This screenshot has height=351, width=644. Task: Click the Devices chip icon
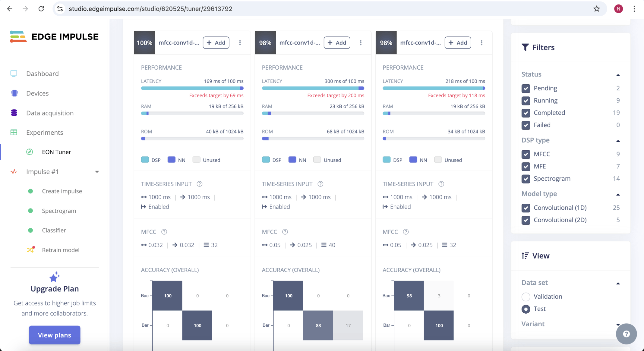tap(14, 93)
